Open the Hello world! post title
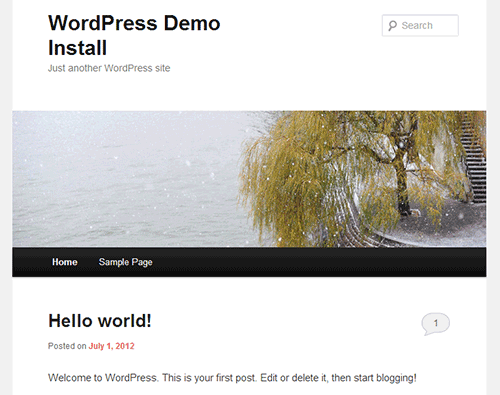The image size is (500, 395). coord(100,321)
